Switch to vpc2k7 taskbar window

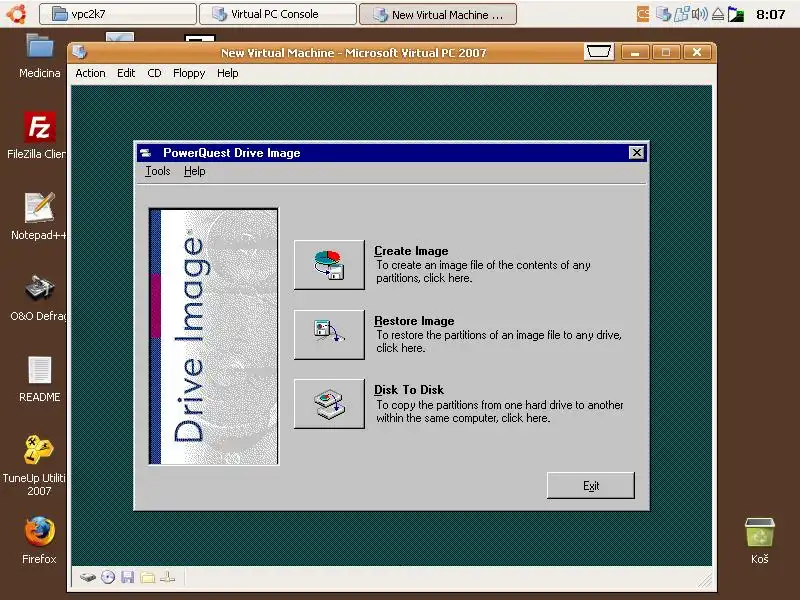[x=118, y=14]
